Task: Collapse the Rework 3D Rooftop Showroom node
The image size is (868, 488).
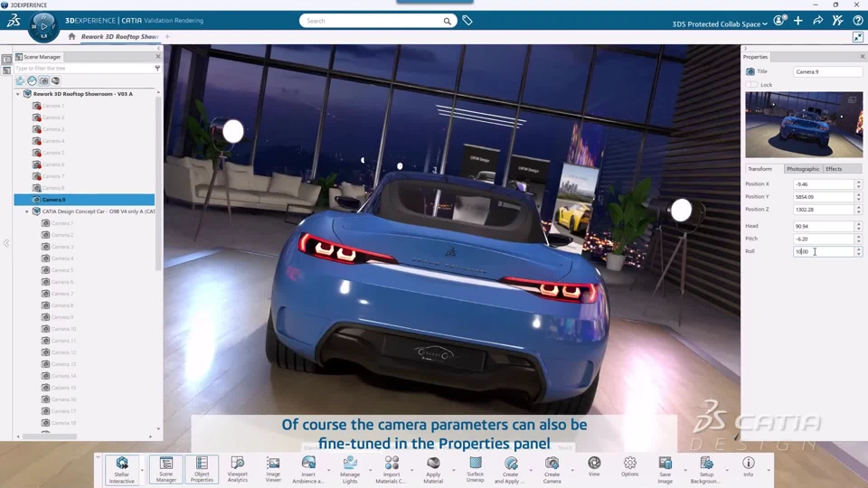Action: point(18,94)
